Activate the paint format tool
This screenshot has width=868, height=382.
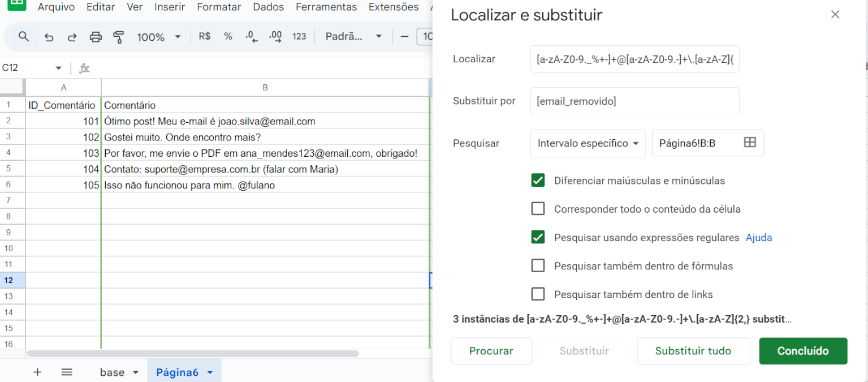[x=118, y=37]
